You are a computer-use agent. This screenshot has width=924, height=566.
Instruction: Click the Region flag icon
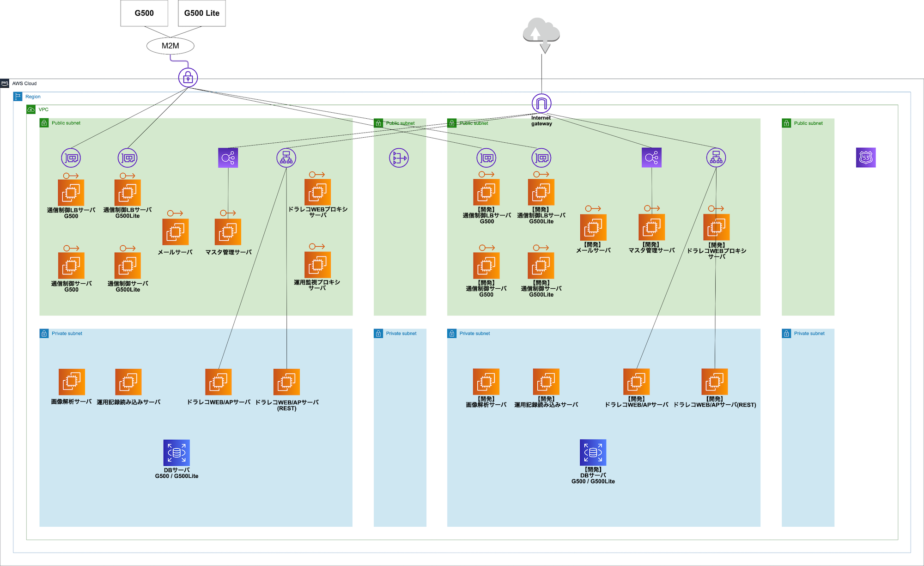pos(18,97)
